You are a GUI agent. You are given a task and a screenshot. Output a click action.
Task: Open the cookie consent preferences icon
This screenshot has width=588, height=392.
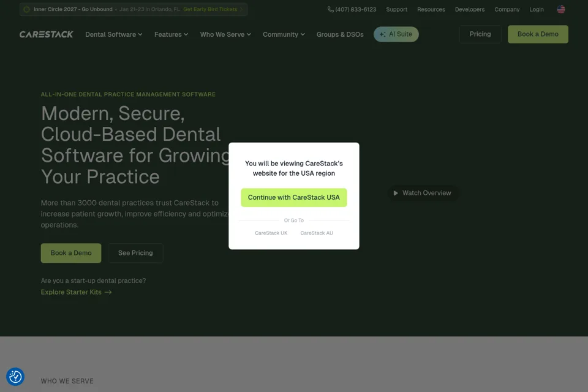pos(15,377)
